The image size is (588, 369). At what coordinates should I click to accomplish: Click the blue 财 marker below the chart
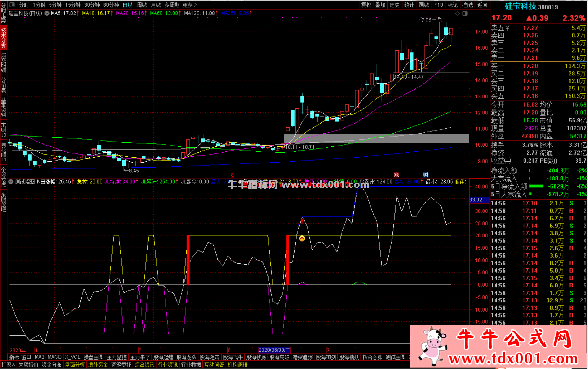[x=426, y=175]
